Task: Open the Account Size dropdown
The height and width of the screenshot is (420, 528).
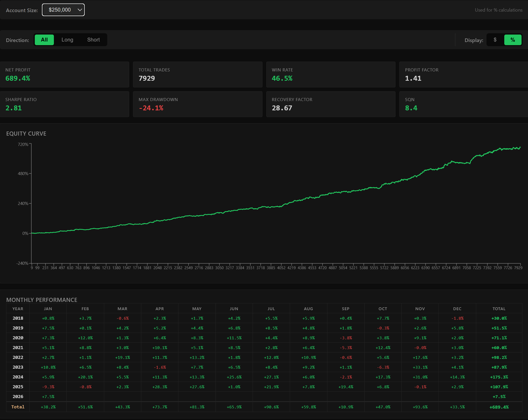Action: tap(63, 10)
